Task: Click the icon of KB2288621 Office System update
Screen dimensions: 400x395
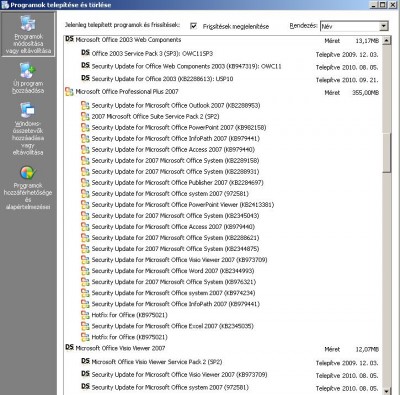Action: click(x=85, y=238)
